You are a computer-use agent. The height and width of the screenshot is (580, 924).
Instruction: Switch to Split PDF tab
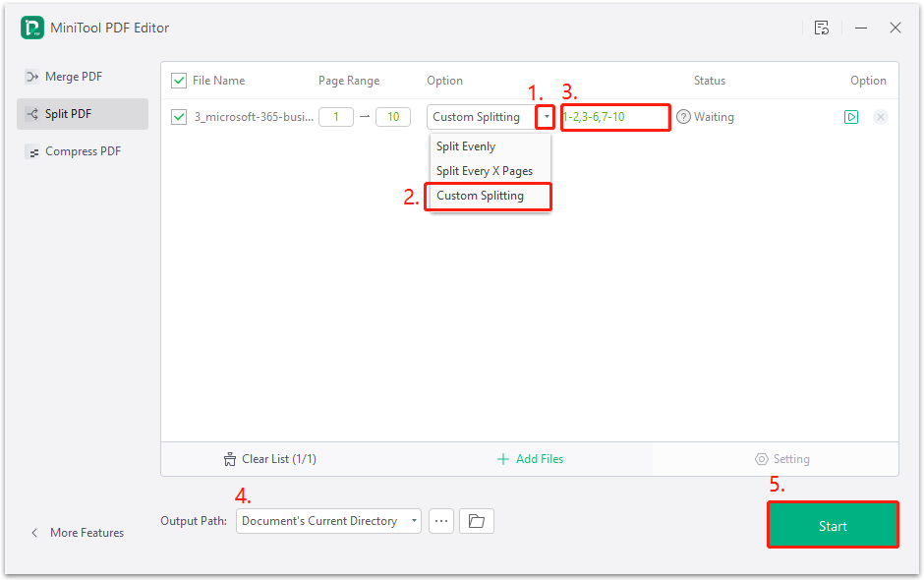tap(83, 114)
